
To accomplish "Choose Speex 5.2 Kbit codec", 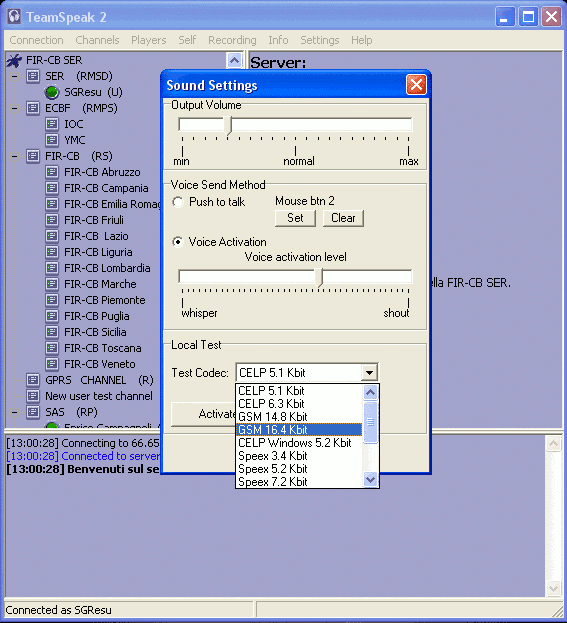I will [300, 469].
